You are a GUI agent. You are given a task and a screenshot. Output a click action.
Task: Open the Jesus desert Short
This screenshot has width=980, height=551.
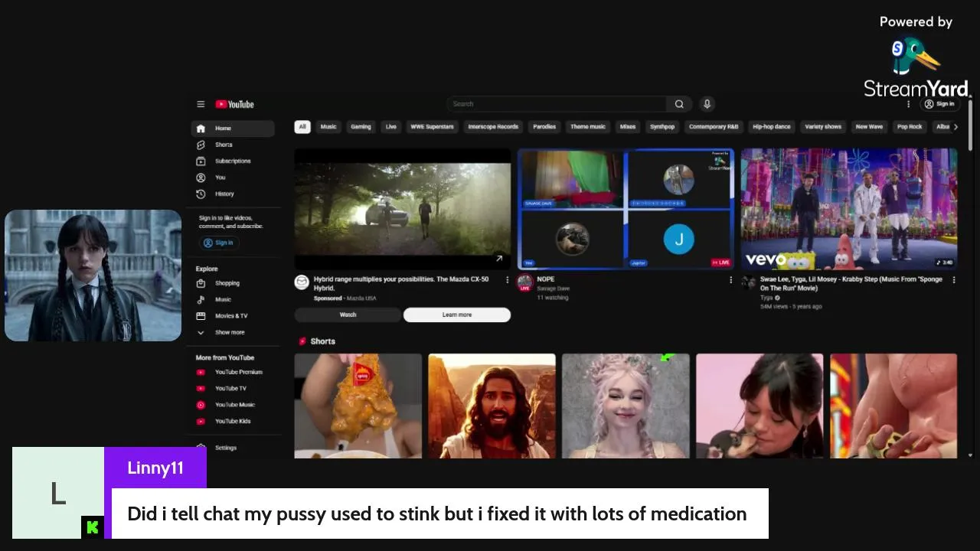pos(492,406)
